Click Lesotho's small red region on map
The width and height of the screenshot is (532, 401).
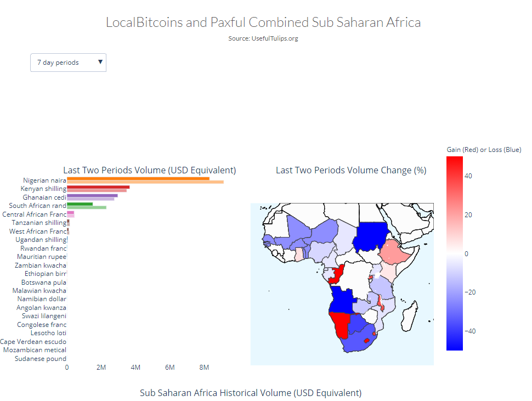point(366,340)
